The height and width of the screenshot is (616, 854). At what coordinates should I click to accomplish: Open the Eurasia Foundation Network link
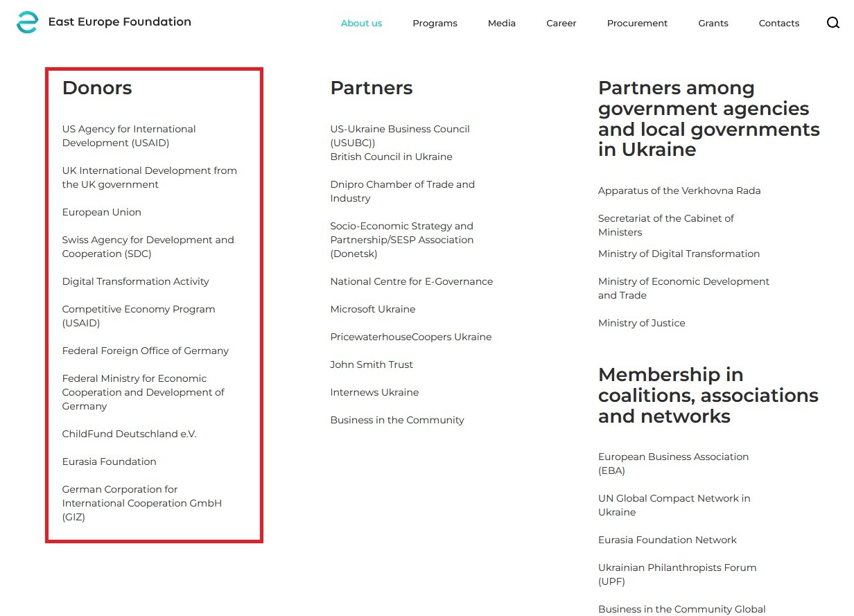(668, 540)
